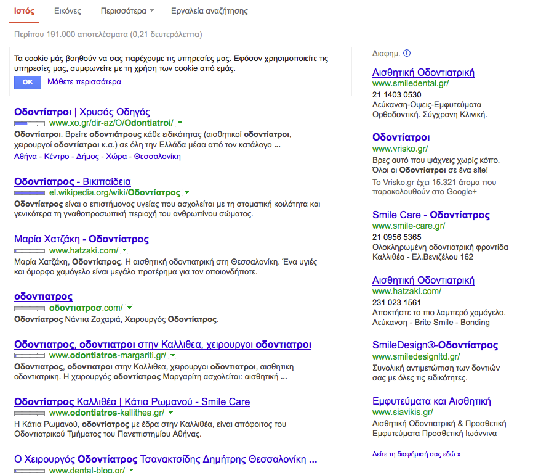The image size is (533, 473).
Task: Open the Οδοντίατρος - Βικιπαίδεια result
Action: 72,182
